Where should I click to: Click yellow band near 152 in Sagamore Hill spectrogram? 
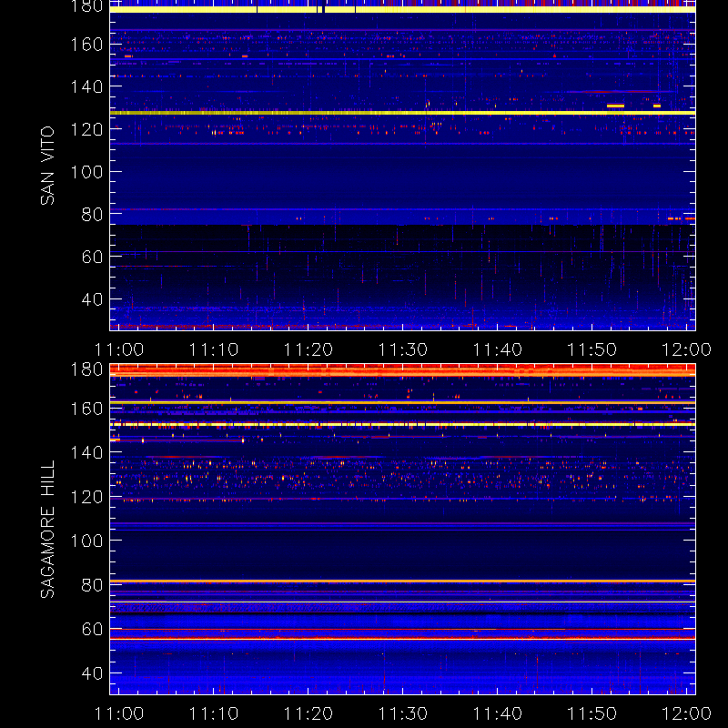[402, 424]
